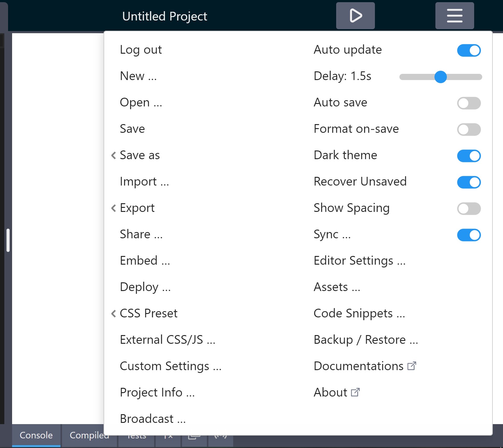503x448 pixels.
Task: Click the 1x speed icon in the bottom bar
Action: click(x=167, y=436)
